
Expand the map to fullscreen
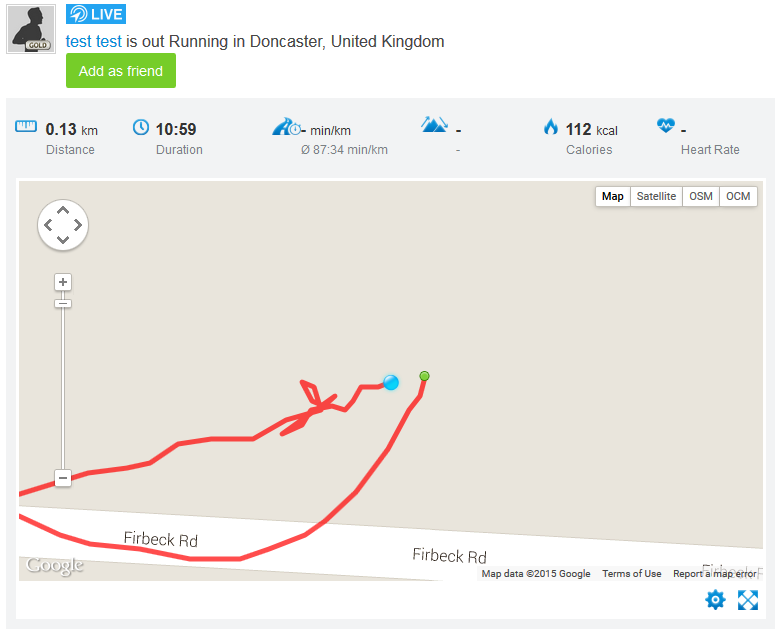[748, 600]
